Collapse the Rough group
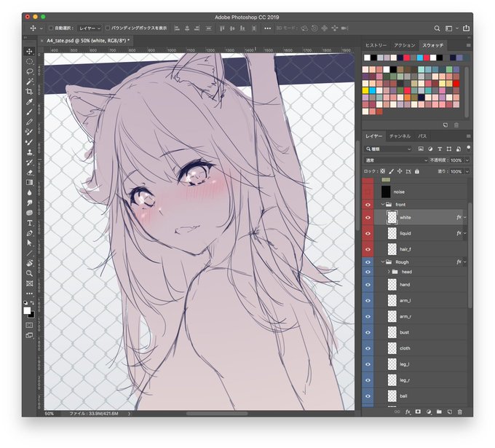This screenshot has height=448, width=495. (x=383, y=262)
